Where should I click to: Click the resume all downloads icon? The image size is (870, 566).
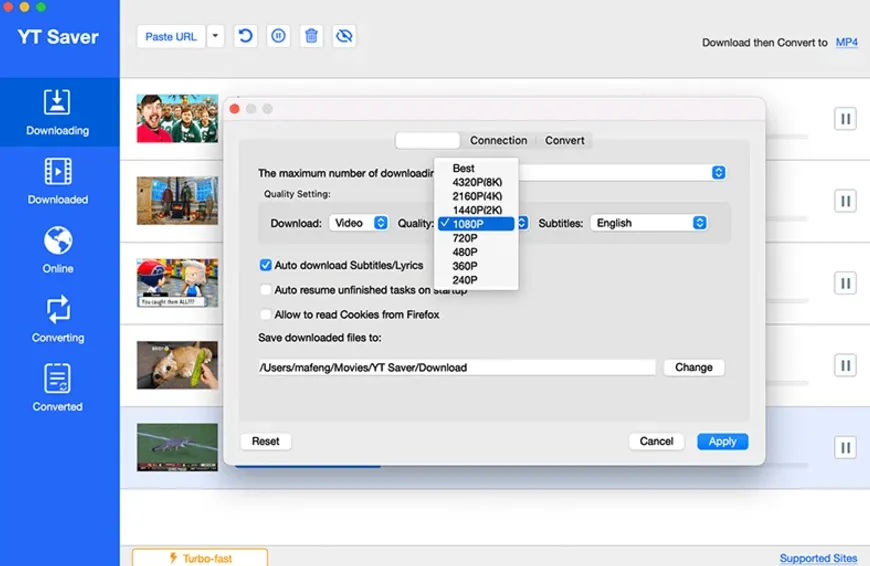[x=245, y=36]
